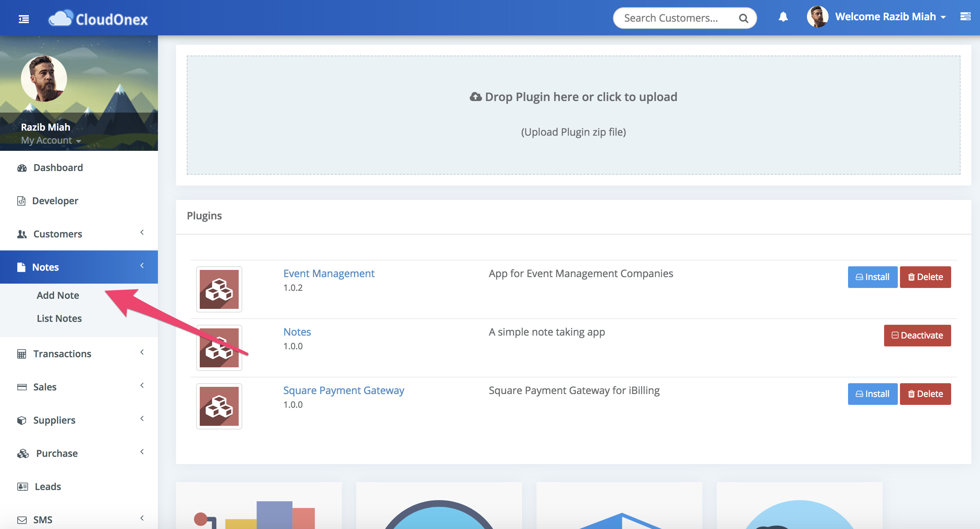Screen dimensions: 980x529
Task: Select List Notes submenu item
Action: point(59,318)
